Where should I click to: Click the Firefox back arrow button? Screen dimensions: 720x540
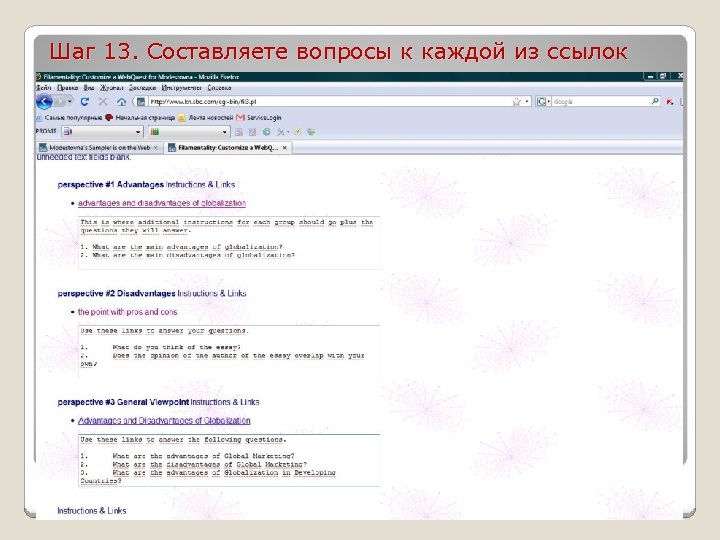(44, 101)
